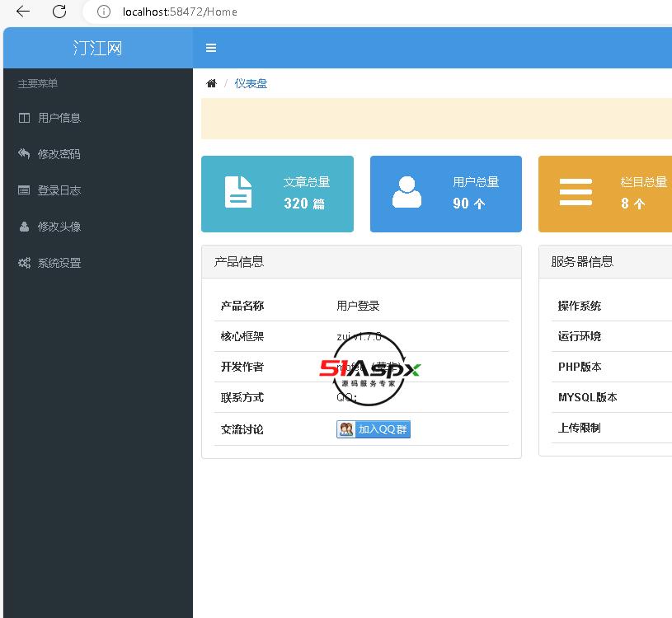Viewport: 672px width, 618px height.
Task: Click the 联系方式 row label
Action: point(242,397)
